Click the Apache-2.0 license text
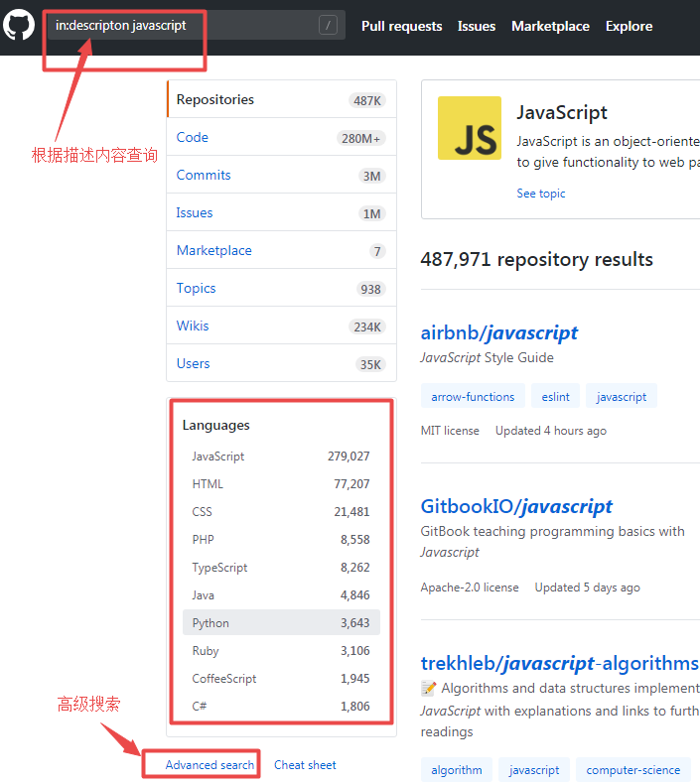 tap(470, 588)
